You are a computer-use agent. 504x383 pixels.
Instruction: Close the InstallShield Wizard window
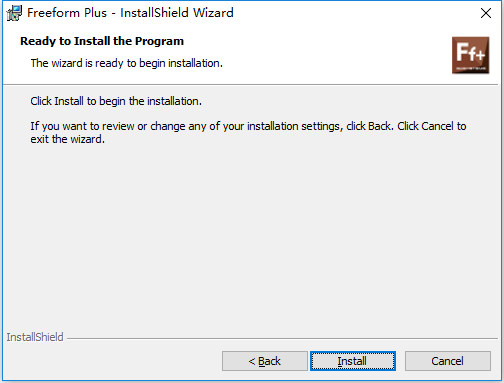tap(486, 13)
